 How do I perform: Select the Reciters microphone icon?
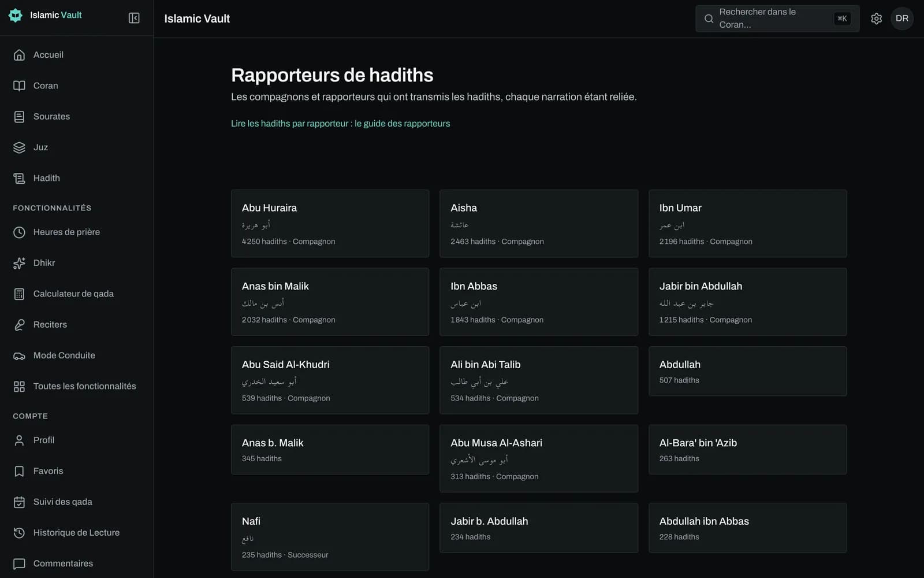19,325
